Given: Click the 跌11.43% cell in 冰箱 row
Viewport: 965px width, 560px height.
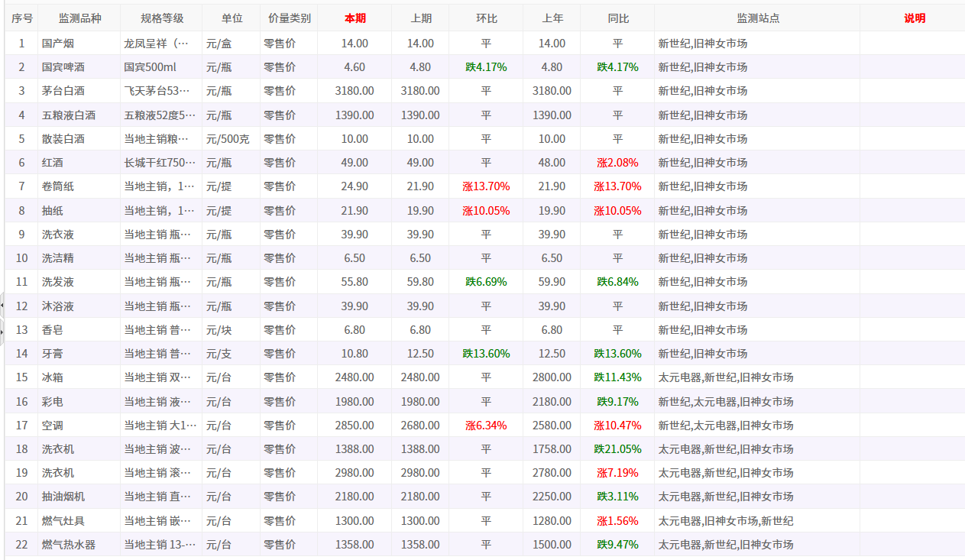Looking at the screenshot, I should (617, 377).
